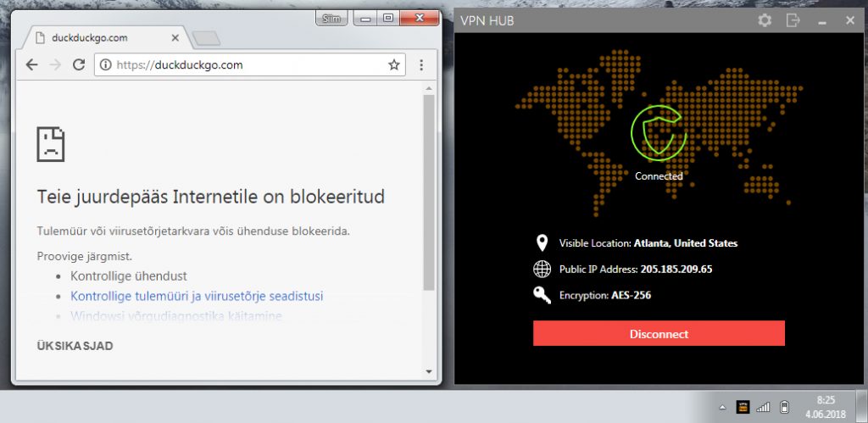The image size is (868, 423).
Task: Click the page scrollbar up arrow
Action: [x=429, y=88]
